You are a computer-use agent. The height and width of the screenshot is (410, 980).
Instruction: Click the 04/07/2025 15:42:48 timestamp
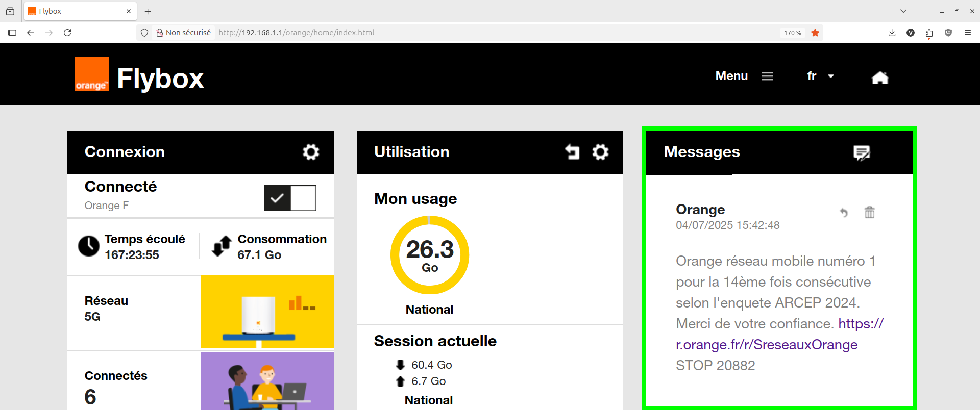click(728, 225)
